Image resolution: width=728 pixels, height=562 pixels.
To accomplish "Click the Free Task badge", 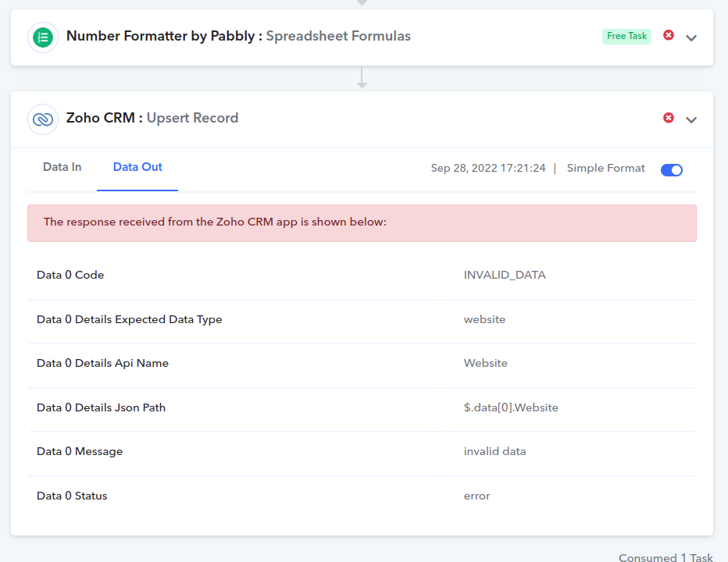I will tap(626, 36).
